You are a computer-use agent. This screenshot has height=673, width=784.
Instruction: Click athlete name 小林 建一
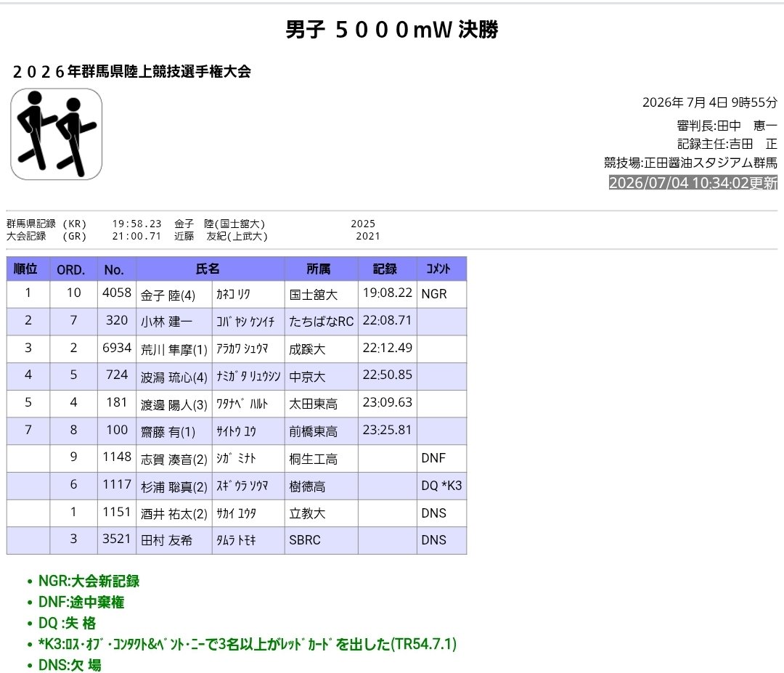tap(166, 322)
